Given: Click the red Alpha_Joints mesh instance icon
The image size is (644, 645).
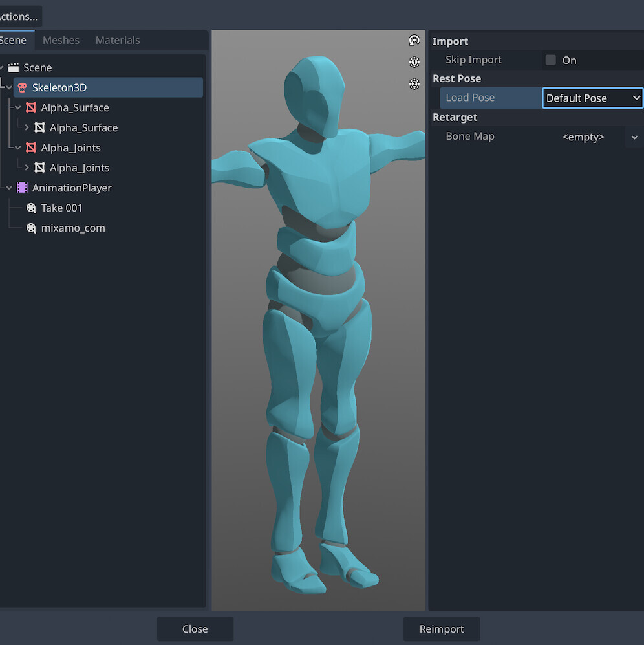Looking at the screenshot, I should [31, 148].
